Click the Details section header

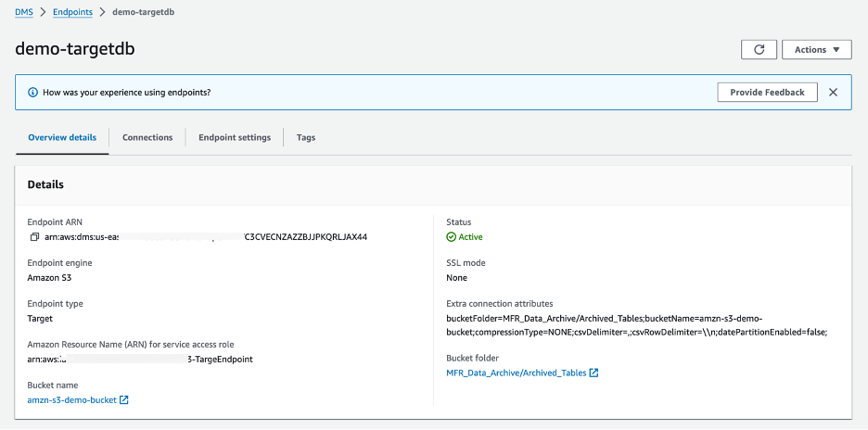[45, 184]
